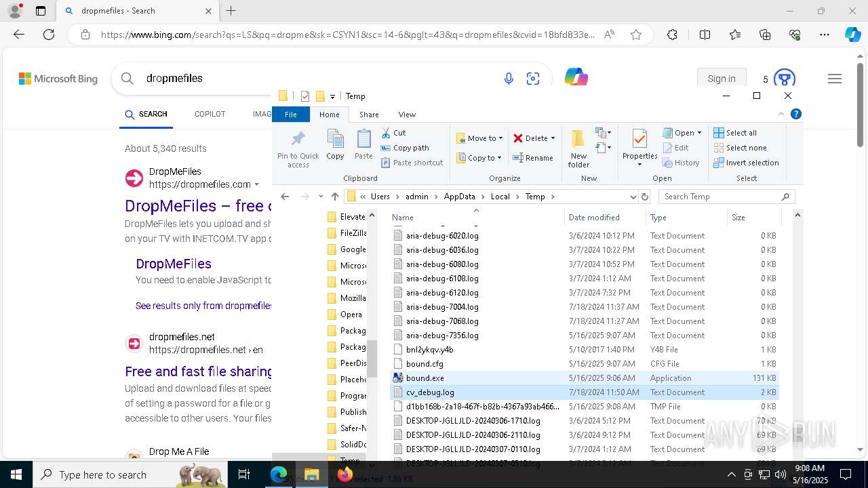Select Mozilla folder in navigation pane

click(x=347, y=298)
